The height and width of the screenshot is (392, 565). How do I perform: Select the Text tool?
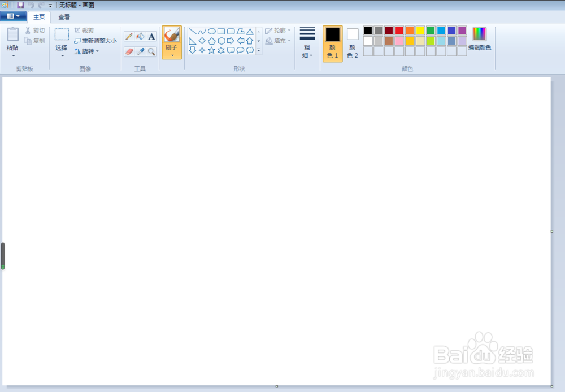(x=151, y=36)
